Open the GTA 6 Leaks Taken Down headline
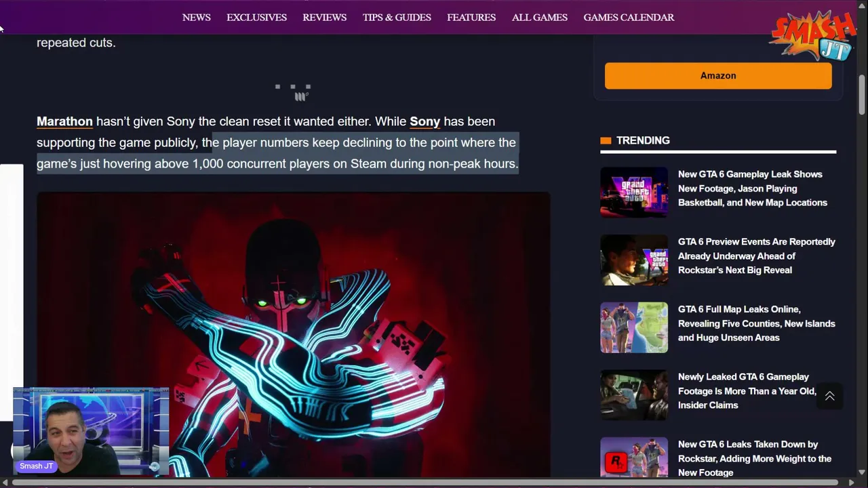This screenshot has width=868, height=488. pyautogui.click(x=755, y=458)
